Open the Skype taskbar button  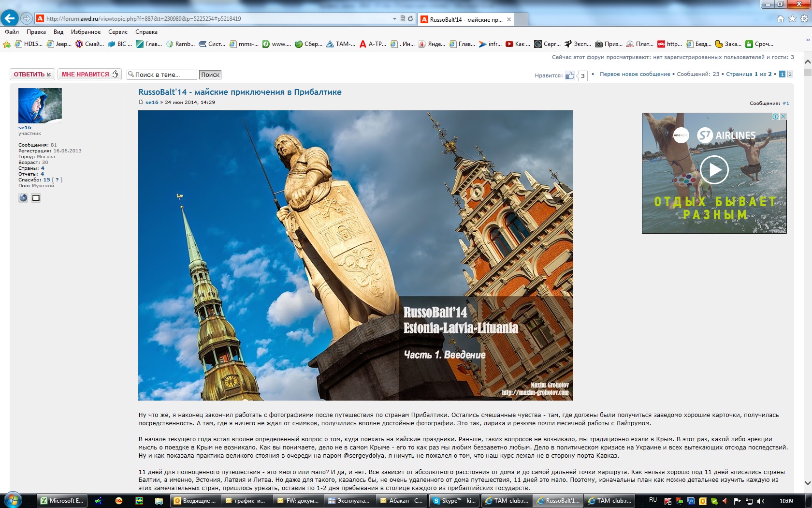[x=454, y=501]
